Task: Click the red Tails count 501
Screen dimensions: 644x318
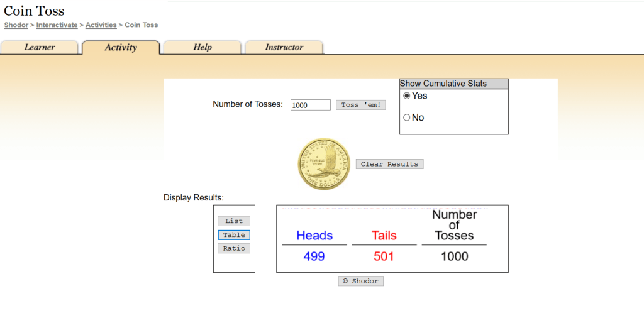Action: 384,256
